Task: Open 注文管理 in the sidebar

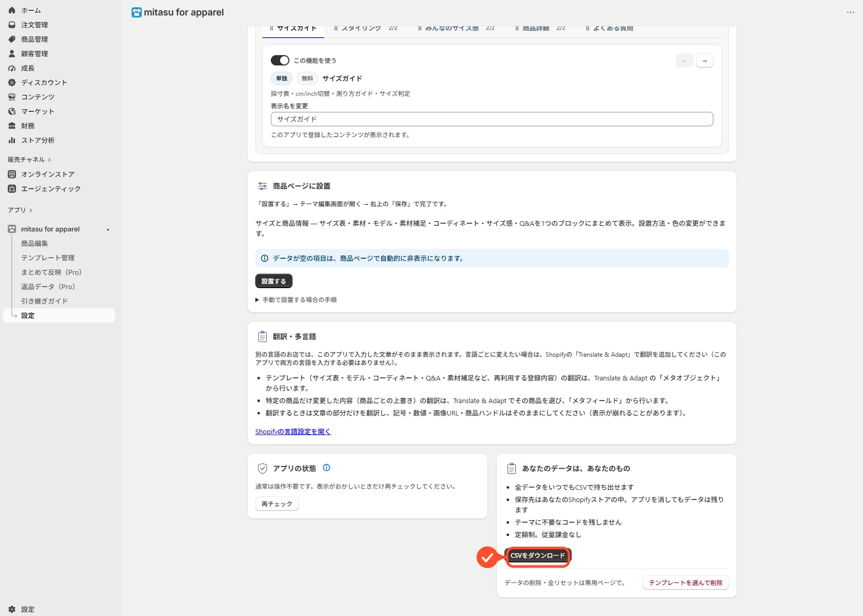Action: pos(34,25)
